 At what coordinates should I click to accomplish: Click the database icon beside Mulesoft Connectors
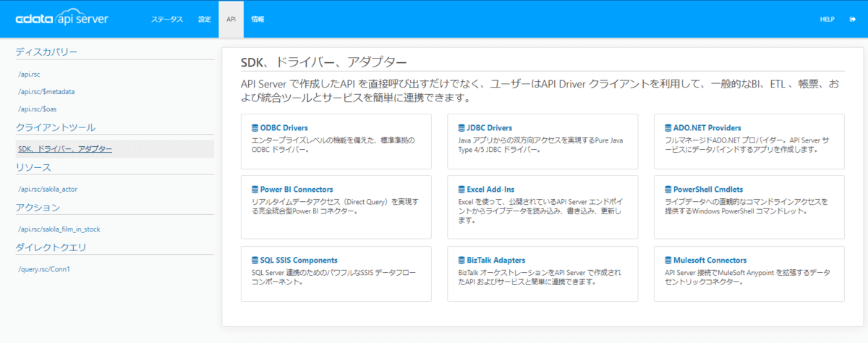tap(668, 261)
